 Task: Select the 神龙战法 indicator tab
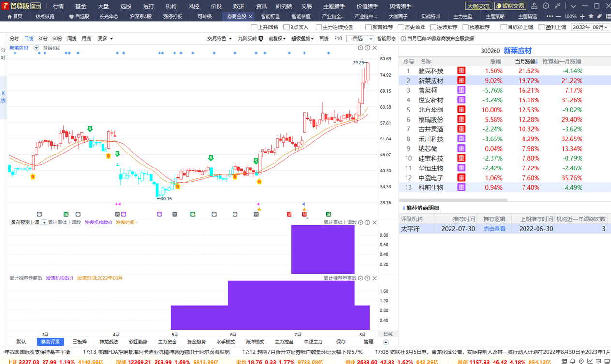pyautogui.click(x=109, y=342)
